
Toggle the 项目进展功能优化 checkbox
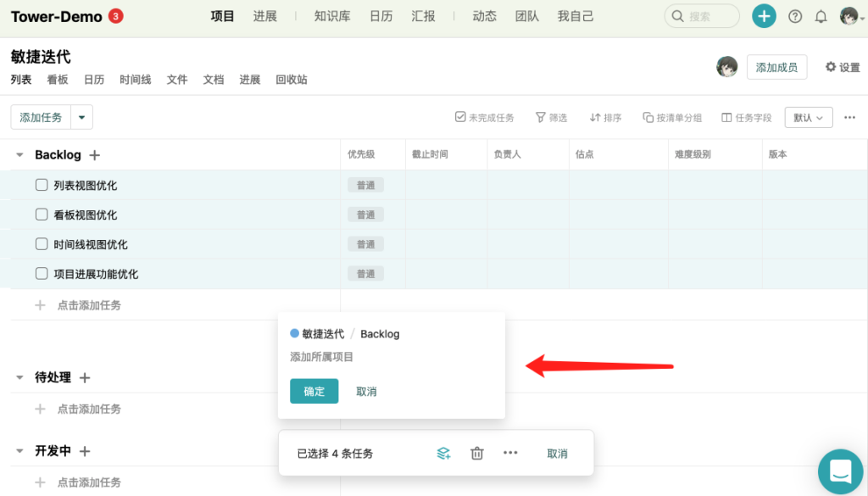coord(42,274)
